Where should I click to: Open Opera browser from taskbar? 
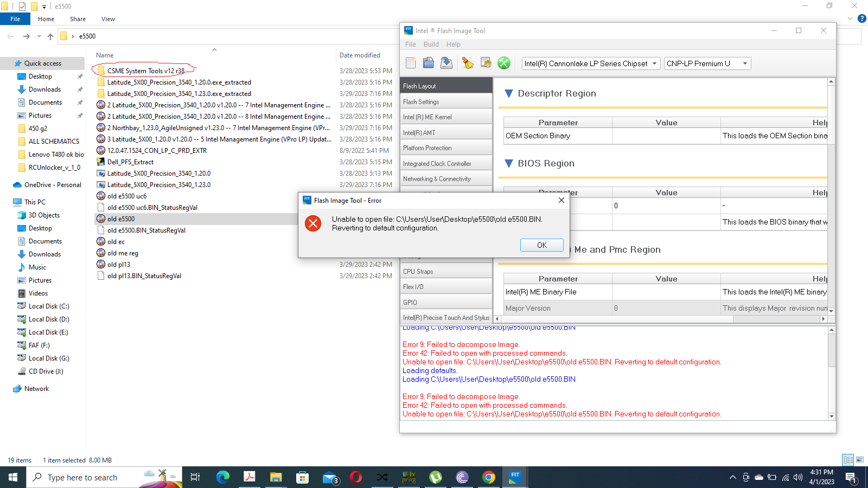click(356, 477)
